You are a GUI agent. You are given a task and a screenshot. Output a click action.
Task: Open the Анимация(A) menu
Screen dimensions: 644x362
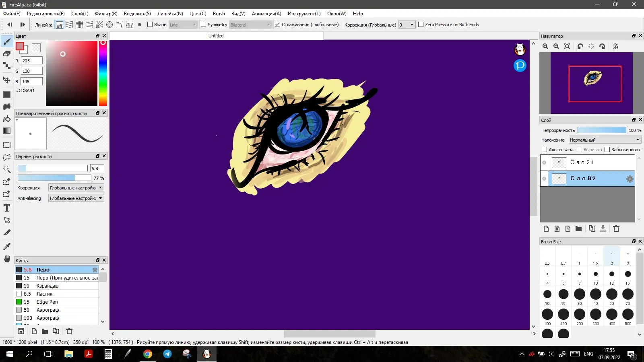click(266, 14)
